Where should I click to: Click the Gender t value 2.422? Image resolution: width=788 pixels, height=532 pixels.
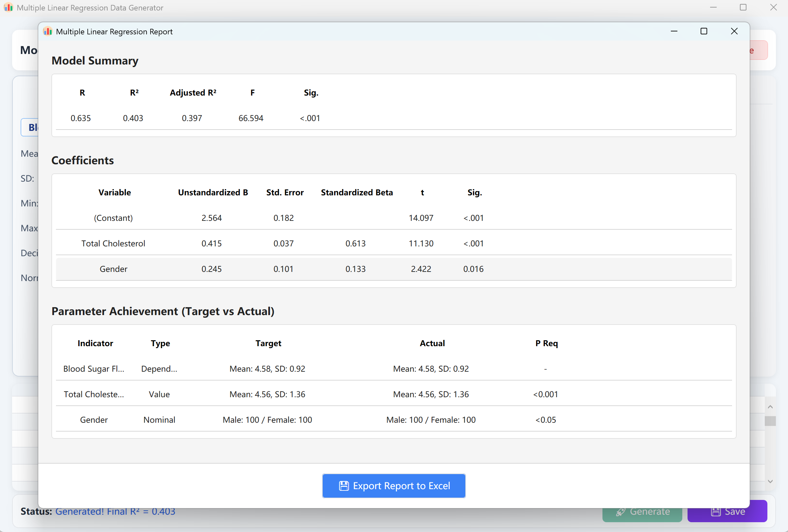point(421,269)
